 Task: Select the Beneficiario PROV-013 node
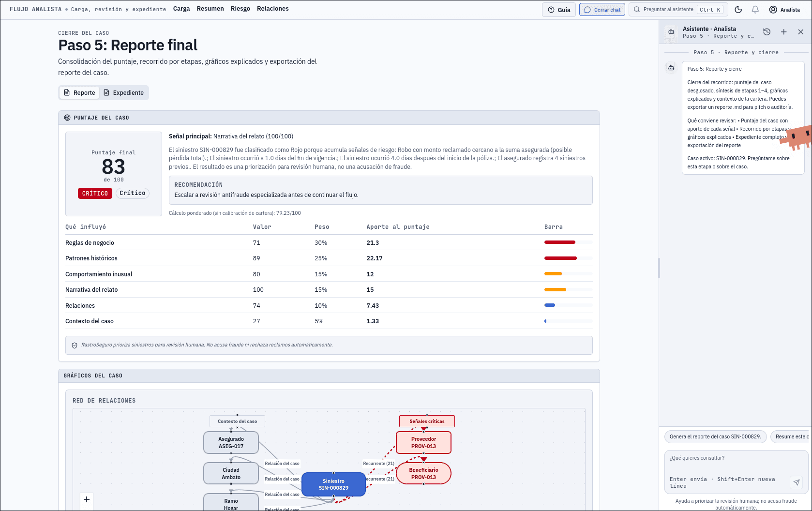coord(423,473)
